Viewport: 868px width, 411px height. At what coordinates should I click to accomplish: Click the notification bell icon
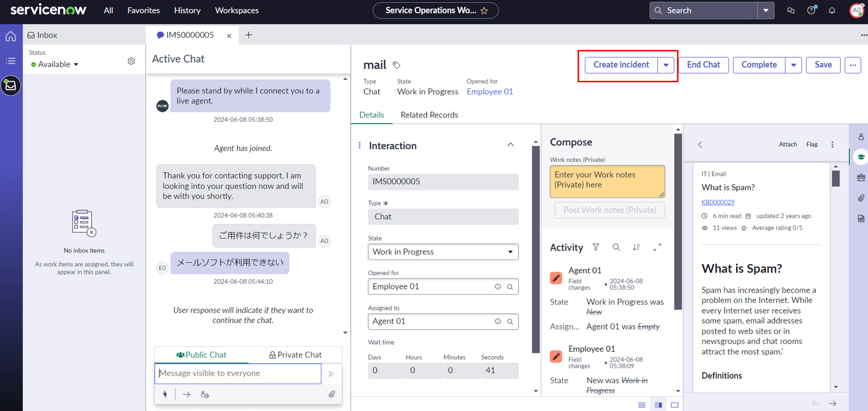(x=832, y=10)
